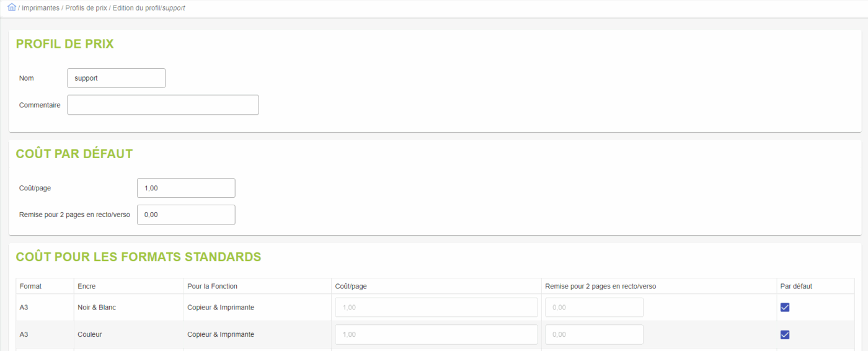
Task: Click the Edition du profil/support breadcrumb text
Action: 149,8
